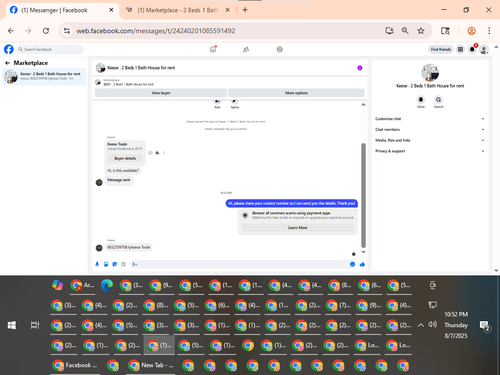Open the Facebook Chrome taskbar window
The height and width of the screenshot is (375, 500).
[x=75, y=365]
